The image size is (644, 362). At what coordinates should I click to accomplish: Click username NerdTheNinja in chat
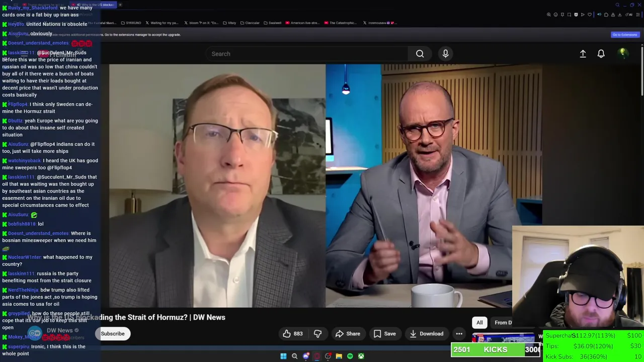[x=23, y=290]
